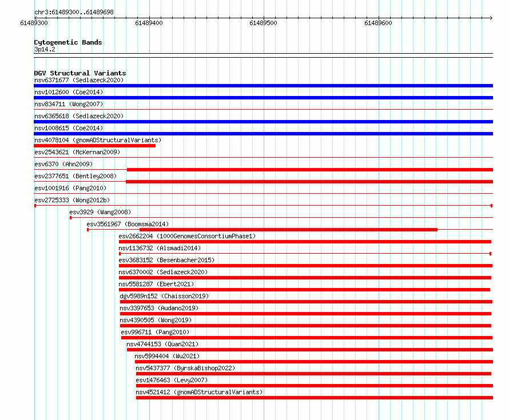Click the esv1476463 (Levy2007) label

click(x=172, y=380)
